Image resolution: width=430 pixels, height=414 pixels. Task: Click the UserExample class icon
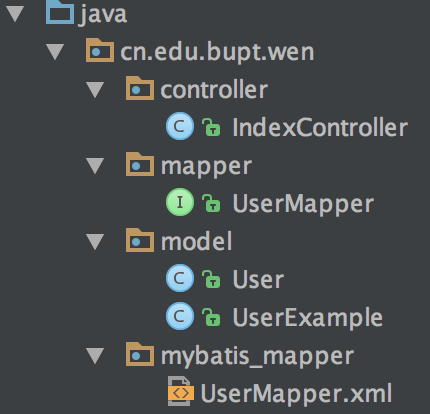click(180, 316)
